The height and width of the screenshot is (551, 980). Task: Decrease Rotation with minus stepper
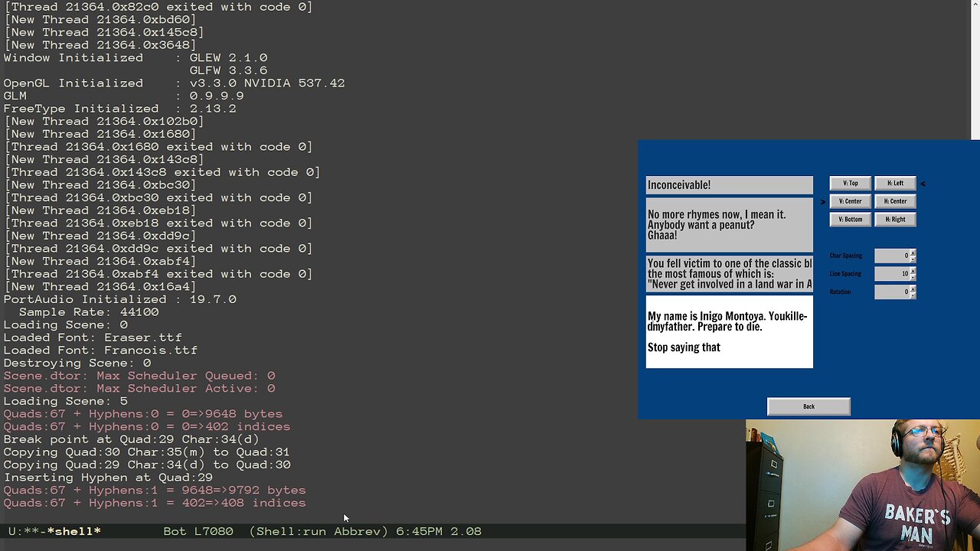pos(913,295)
